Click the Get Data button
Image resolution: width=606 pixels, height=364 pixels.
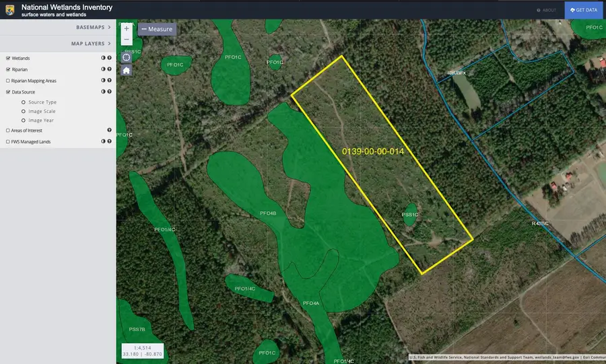[584, 10]
